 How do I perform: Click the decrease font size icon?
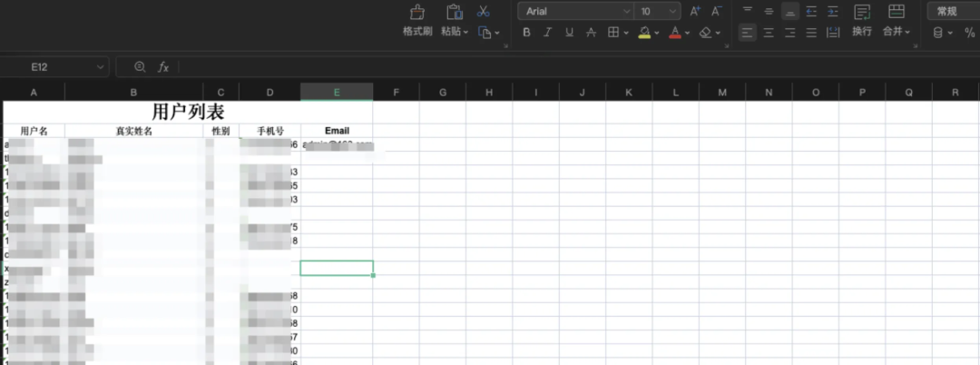click(717, 12)
